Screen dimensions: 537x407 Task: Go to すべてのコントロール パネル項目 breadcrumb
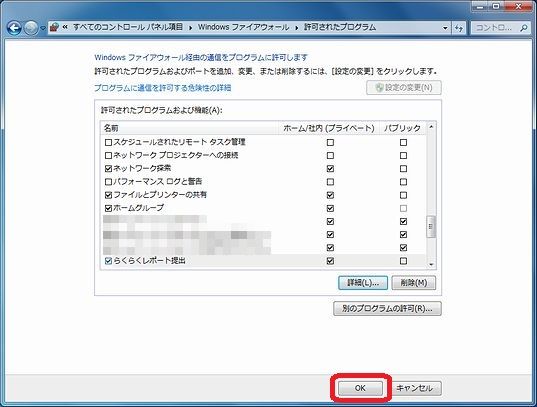128,27
